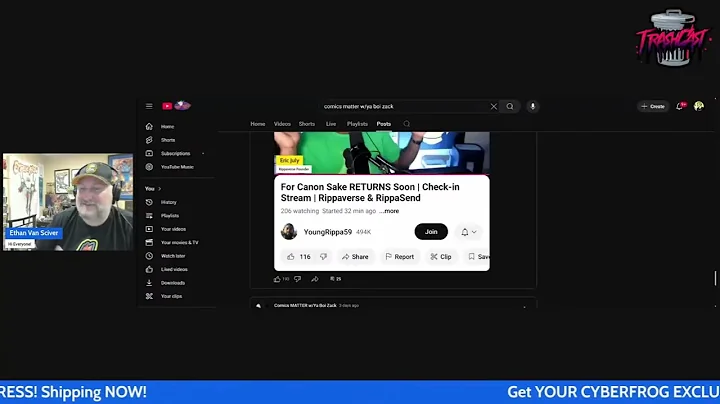Like the video with 116 likes
Screen dimensions: 720x404
[x=298, y=257]
